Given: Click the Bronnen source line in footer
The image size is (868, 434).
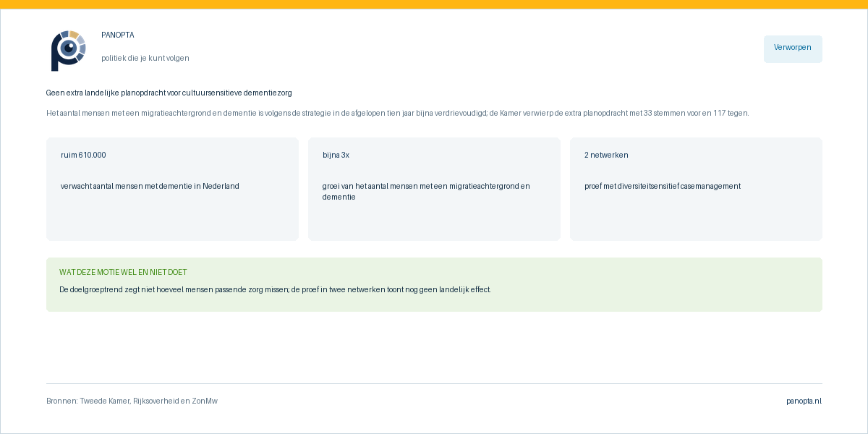Looking at the screenshot, I should 132,401.
